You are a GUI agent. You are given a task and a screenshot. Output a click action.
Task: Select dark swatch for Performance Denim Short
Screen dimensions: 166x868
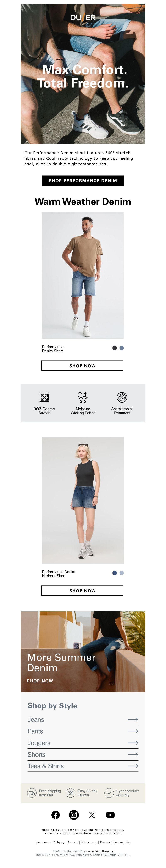pos(115,348)
